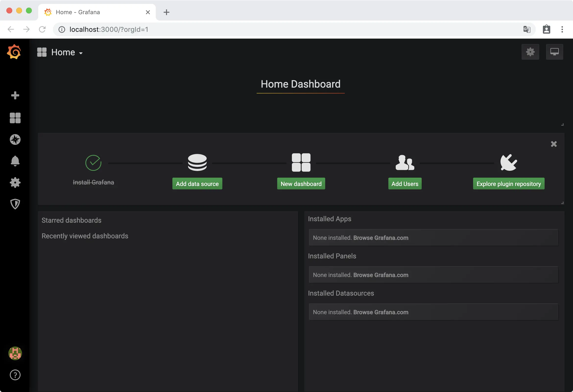This screenshot has height=392, width=573.
Task: Click the browser reload button
Action: coord(42,29)
